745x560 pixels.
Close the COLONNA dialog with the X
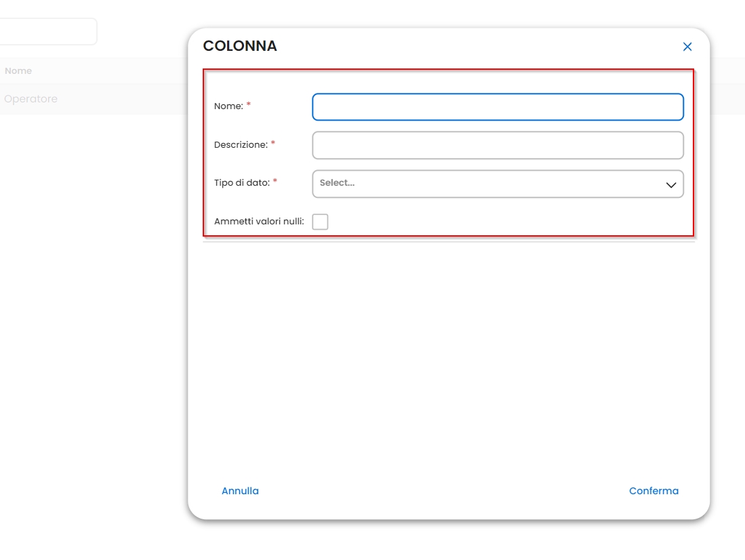click(687, 47)
